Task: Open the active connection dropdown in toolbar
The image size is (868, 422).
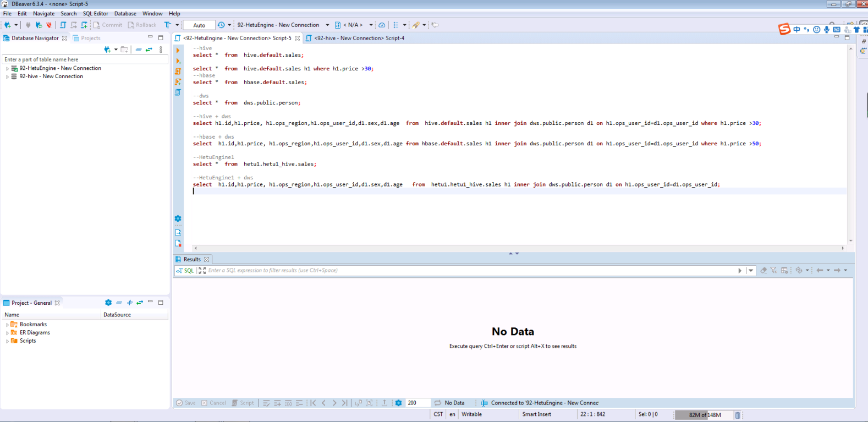Action: point(327,25)
